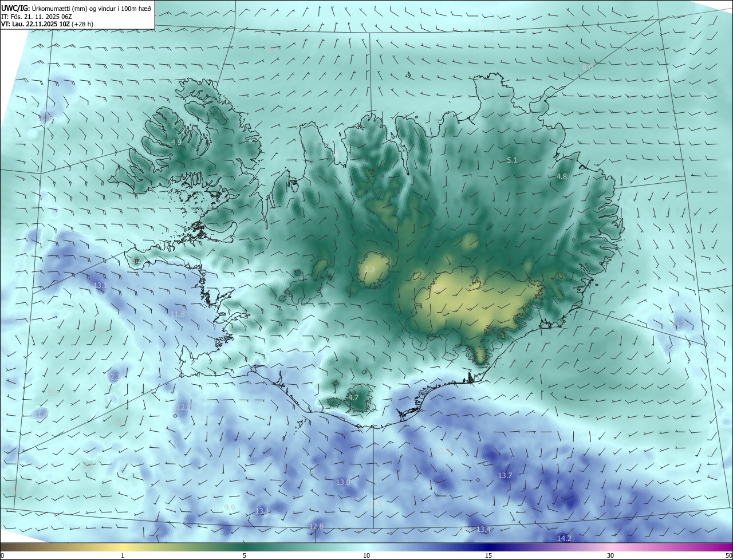Click the color scale tick label 50
The image size is (733, 560).
click(x=728, y=555)
